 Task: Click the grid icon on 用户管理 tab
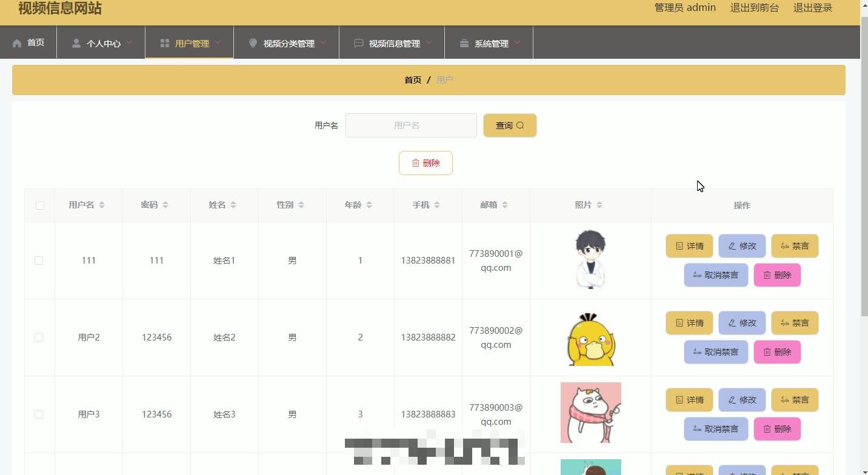(165, 42)
